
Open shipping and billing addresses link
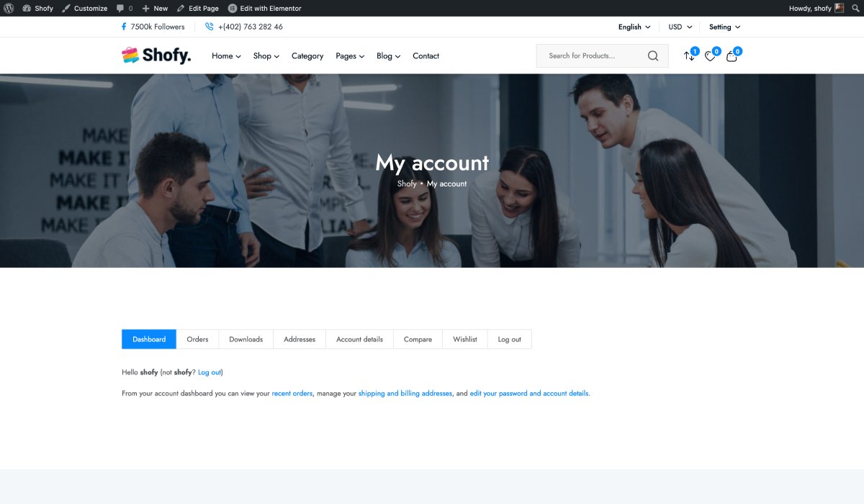tap(405, 394)
